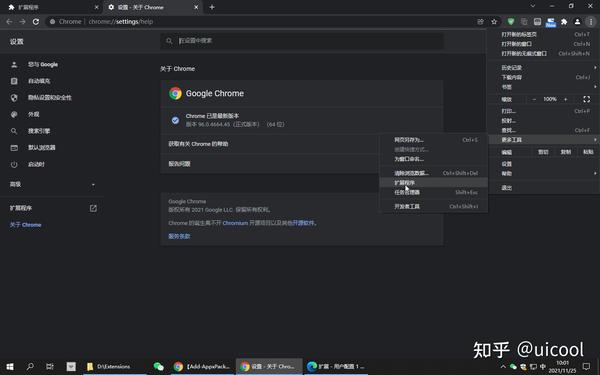600x375 pixels.
Task: Open 外观 settings section
Action: (x=33, y=114)
